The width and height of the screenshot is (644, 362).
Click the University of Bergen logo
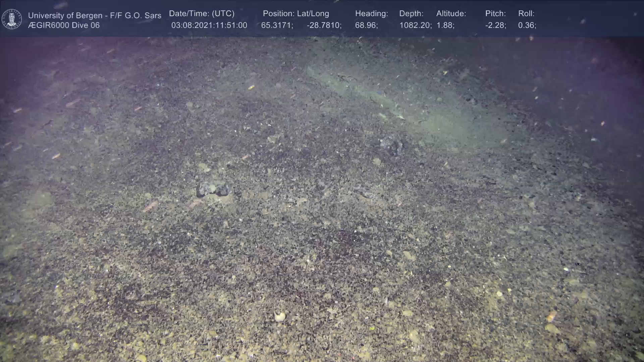12,19
